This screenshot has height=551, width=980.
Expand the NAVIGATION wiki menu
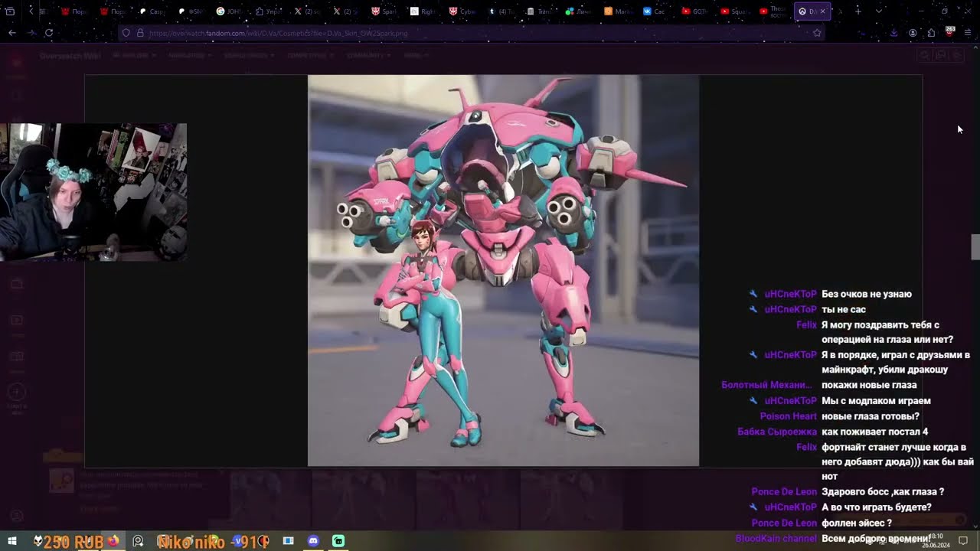(188, 55)
